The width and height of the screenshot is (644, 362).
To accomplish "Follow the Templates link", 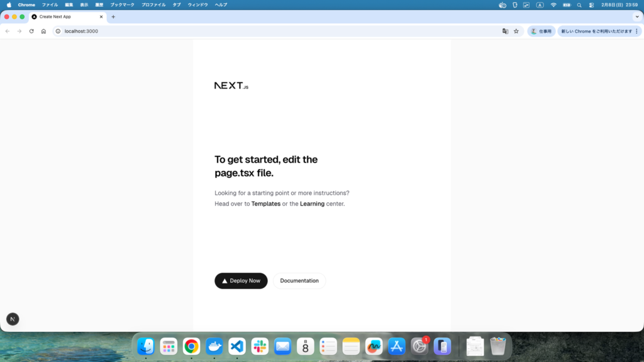I will point(266,204).
